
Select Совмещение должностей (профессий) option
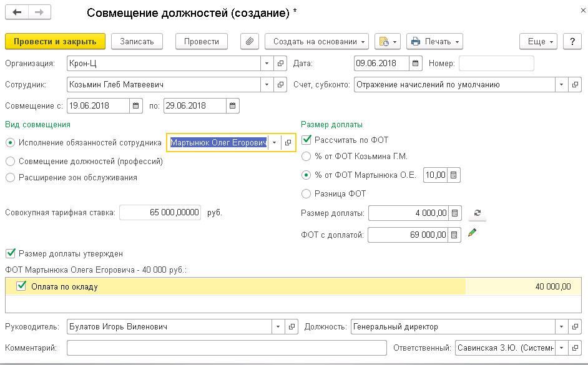[11, 162]
